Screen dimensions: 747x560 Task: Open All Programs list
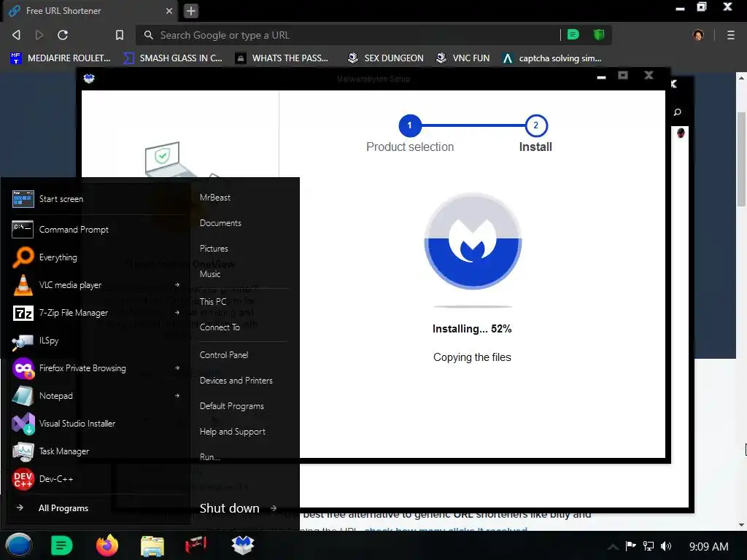pos(63,508)
